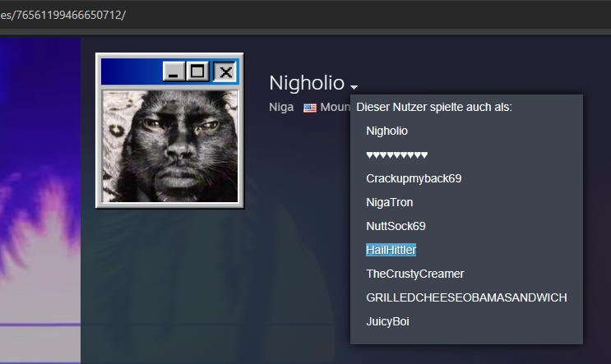Click the purple profile background artwork
The width and height of the screenshot is (611, 364).
tap(39, 205)
